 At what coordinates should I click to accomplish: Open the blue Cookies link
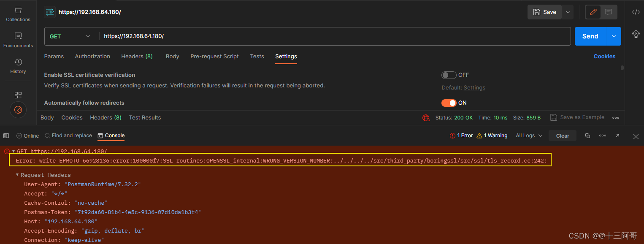coord(604,56)
